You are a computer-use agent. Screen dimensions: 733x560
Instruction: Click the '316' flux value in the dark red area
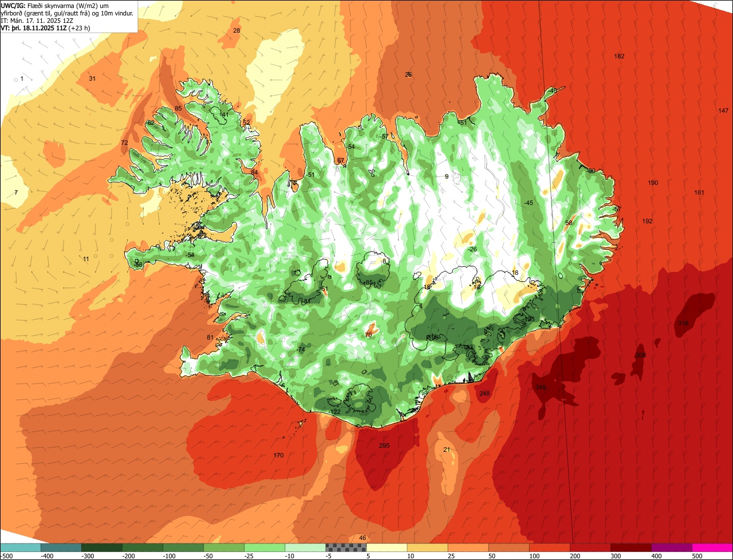683,323
